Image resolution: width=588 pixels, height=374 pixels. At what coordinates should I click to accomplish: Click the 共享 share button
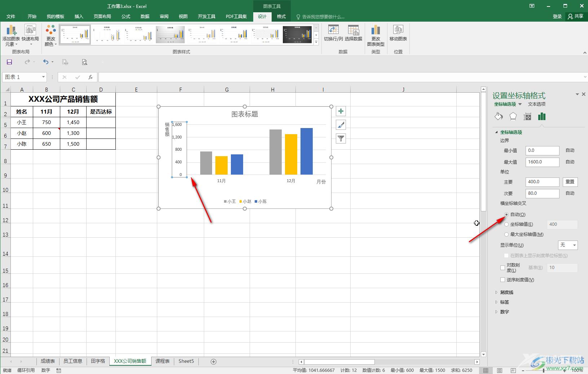[x=575, y=17]
